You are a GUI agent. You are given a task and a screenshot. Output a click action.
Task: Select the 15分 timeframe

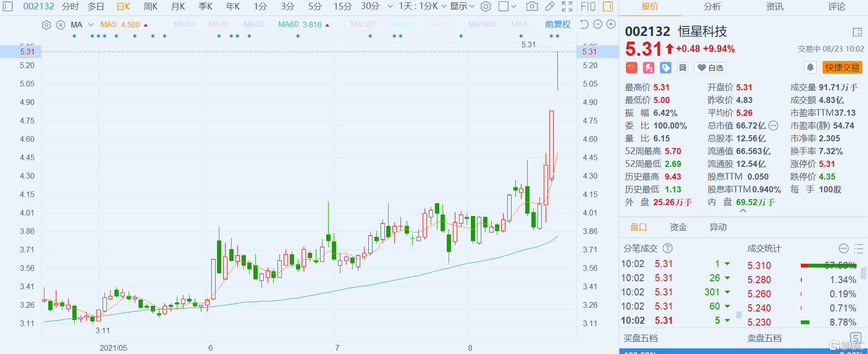(343, 7)
